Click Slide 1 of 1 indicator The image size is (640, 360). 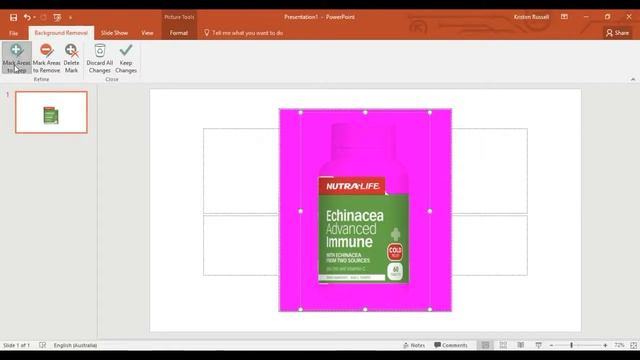tap(16, 345)
